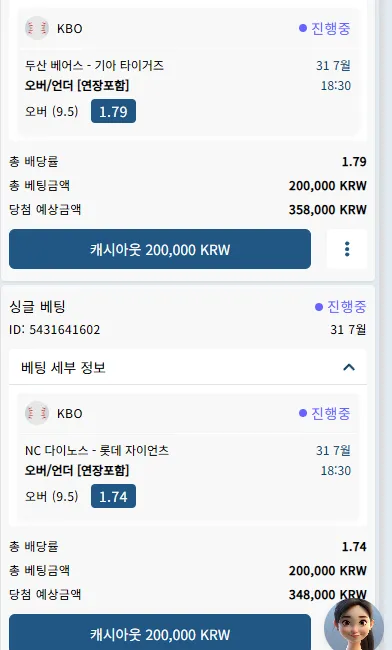Click the 싱글 베팅 heading

pos(37,306)
